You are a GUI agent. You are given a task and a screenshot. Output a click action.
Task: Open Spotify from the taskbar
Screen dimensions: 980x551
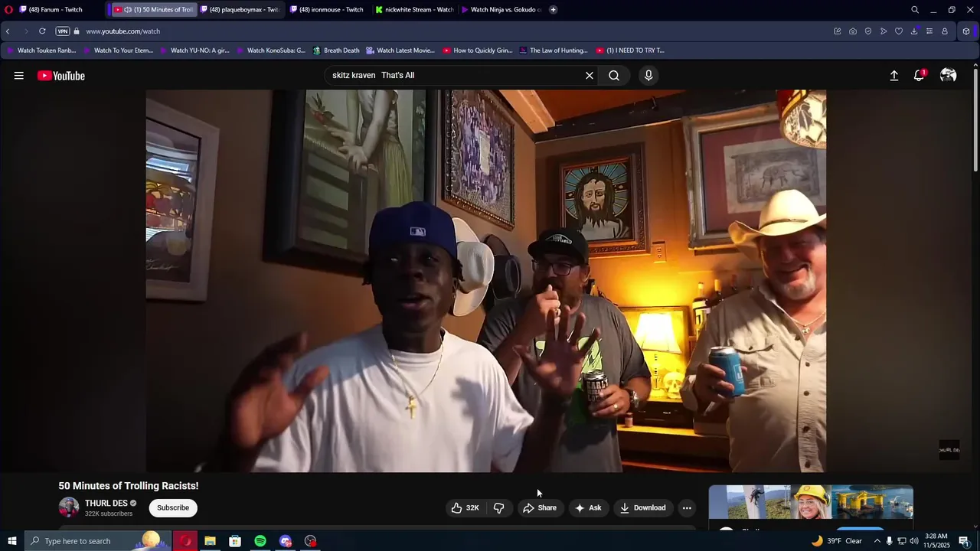tap(260, 541)
